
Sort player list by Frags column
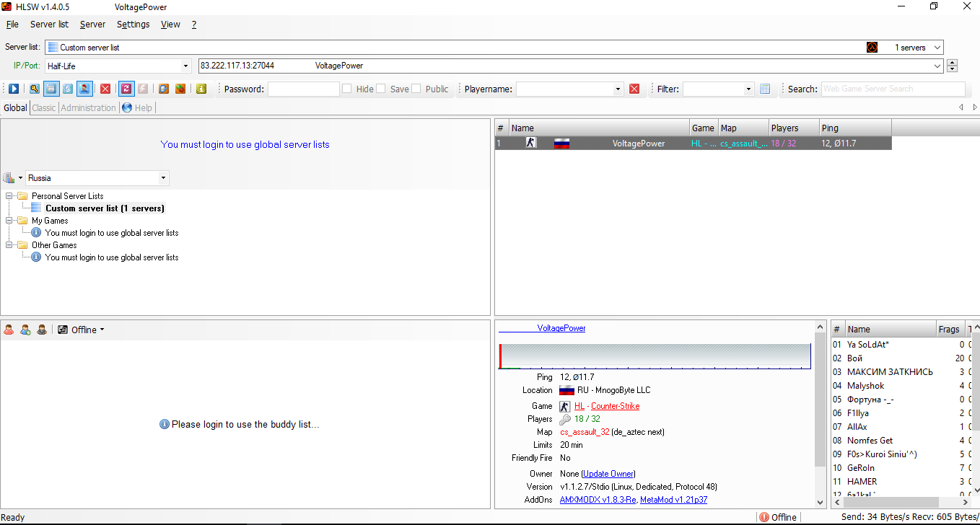coord(950,329)
